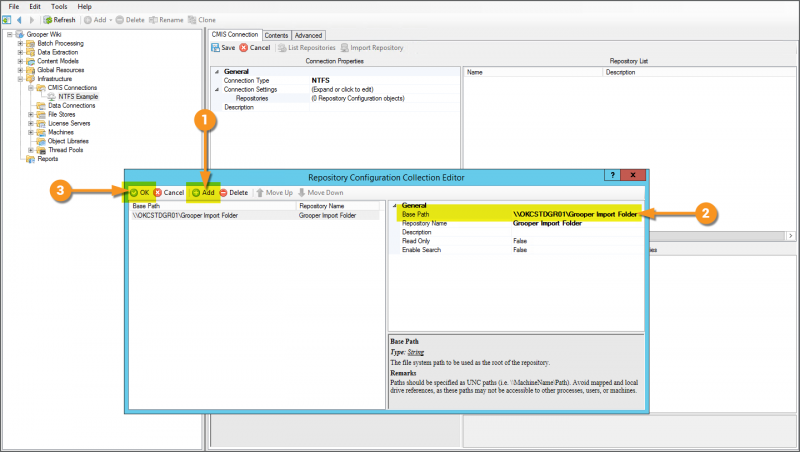Switch to the Advanced tab
The width and height of the screenshot is (800, 452).
point(308,35)
